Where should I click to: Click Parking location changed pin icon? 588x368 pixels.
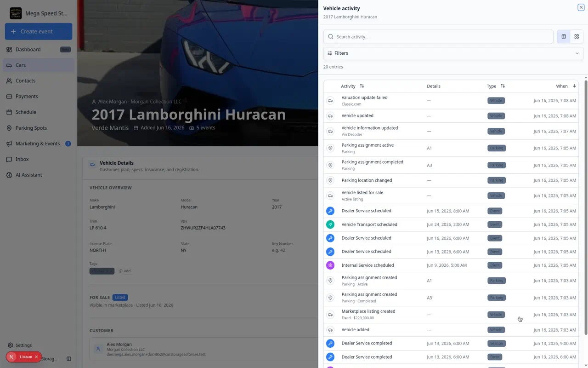pyautogui.click(x=330, y=180)
